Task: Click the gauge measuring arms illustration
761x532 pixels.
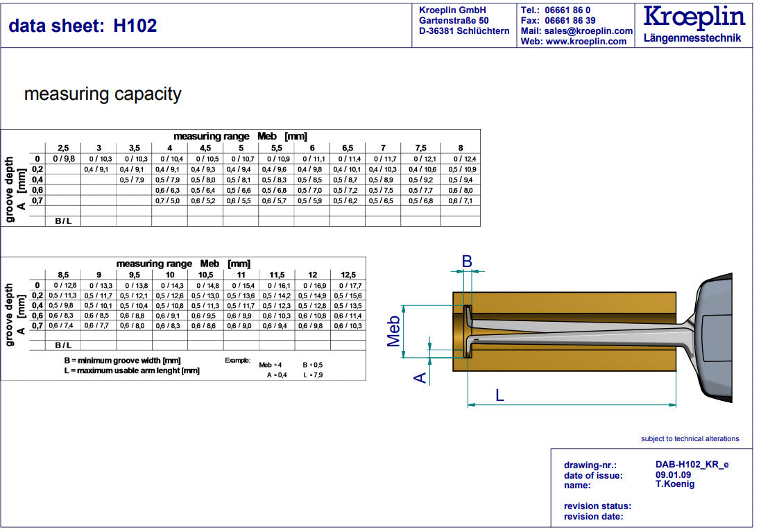Action: pos(576,332)
